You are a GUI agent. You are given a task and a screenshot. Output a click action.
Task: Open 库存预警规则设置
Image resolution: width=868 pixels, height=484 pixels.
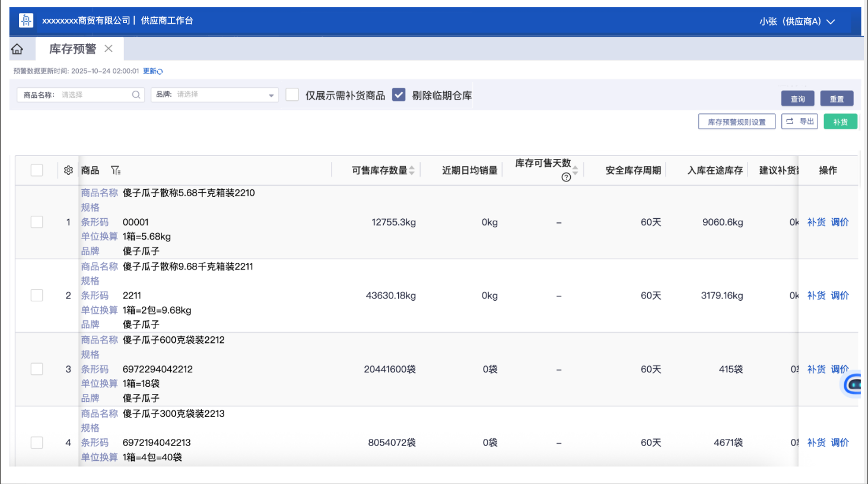coord(736,122)
